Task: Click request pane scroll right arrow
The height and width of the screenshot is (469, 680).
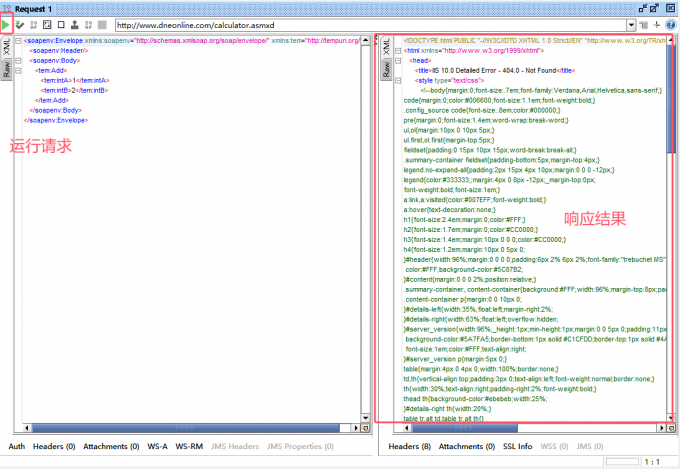Action: pos(356,428)
